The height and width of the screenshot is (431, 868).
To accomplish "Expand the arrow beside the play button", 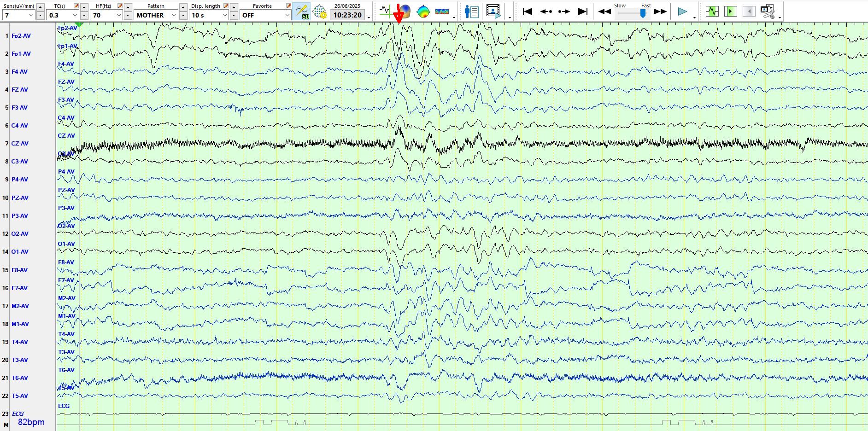I will [x=694, y=17].
